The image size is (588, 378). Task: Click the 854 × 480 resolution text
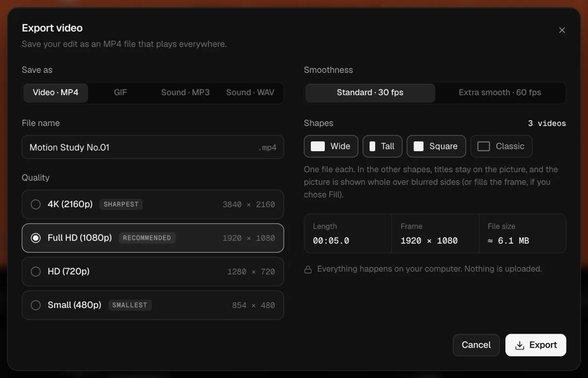pos(253,305)
